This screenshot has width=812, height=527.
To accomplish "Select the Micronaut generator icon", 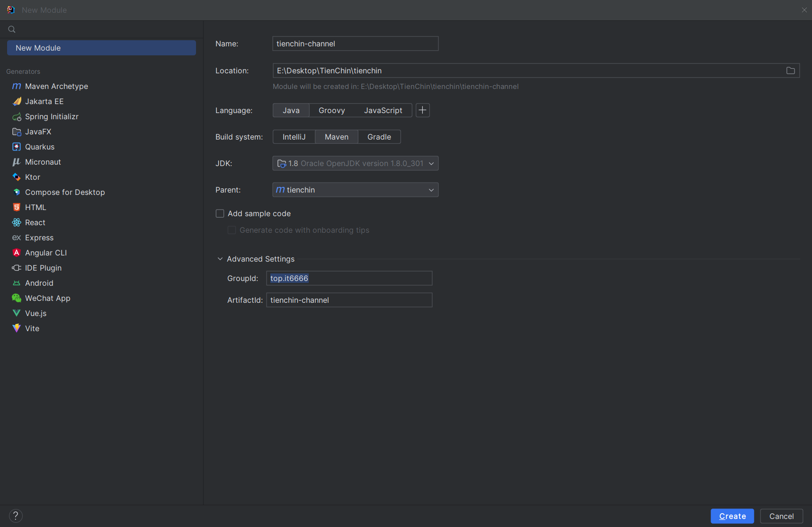I will click(17, 162).
